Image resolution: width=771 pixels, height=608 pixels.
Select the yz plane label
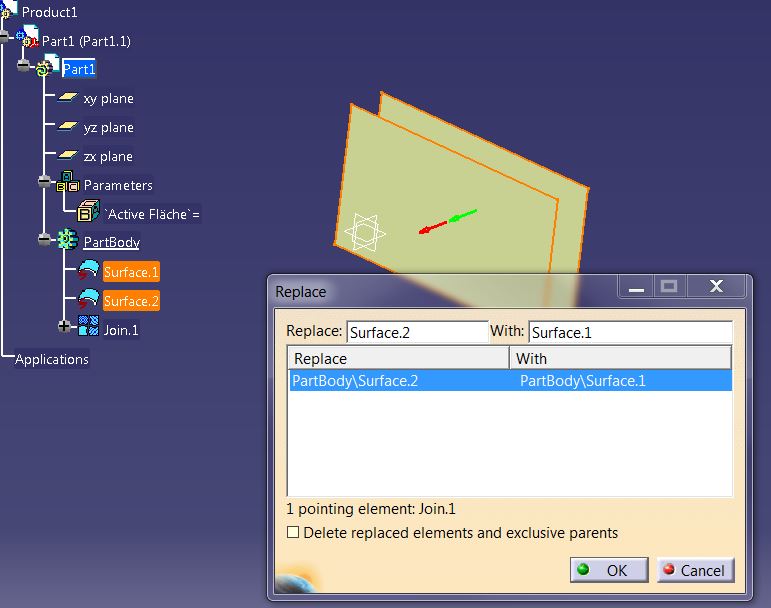[109, 128]
